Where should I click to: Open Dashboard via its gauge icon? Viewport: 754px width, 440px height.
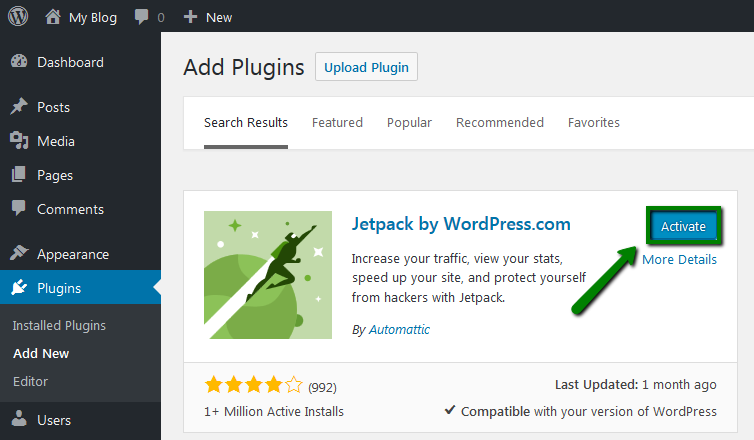point(19,62)
